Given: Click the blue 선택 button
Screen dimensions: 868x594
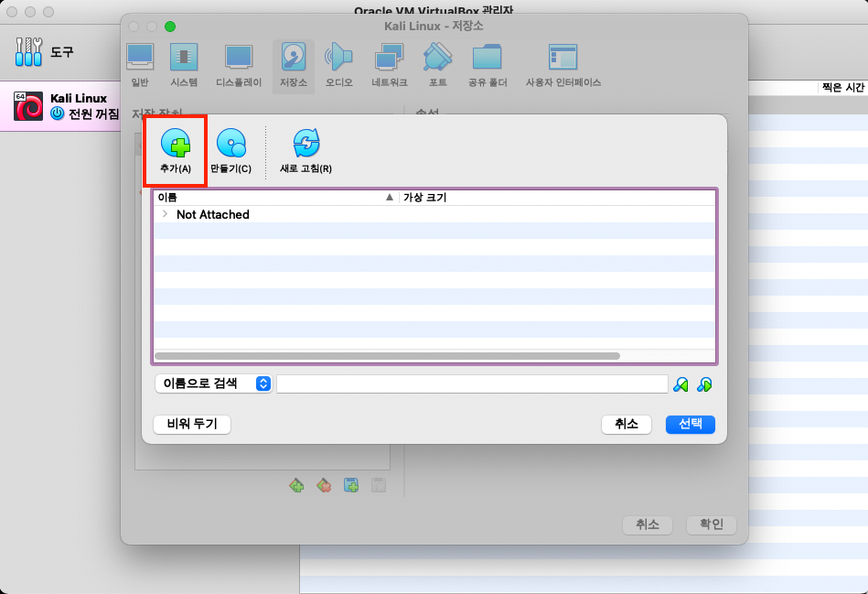Looking at the screenshot, I should coord(691,425).
